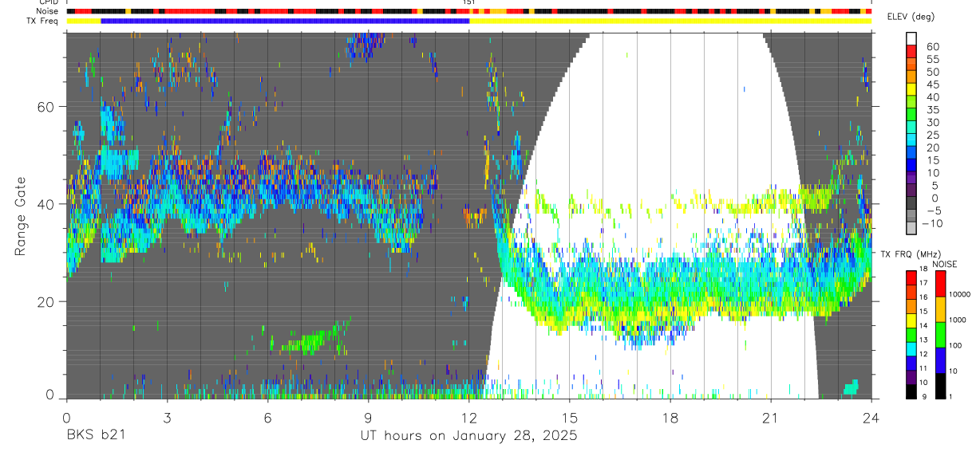Click the '12' tick label on UT hours axis
980x452 pixels.
468,417
